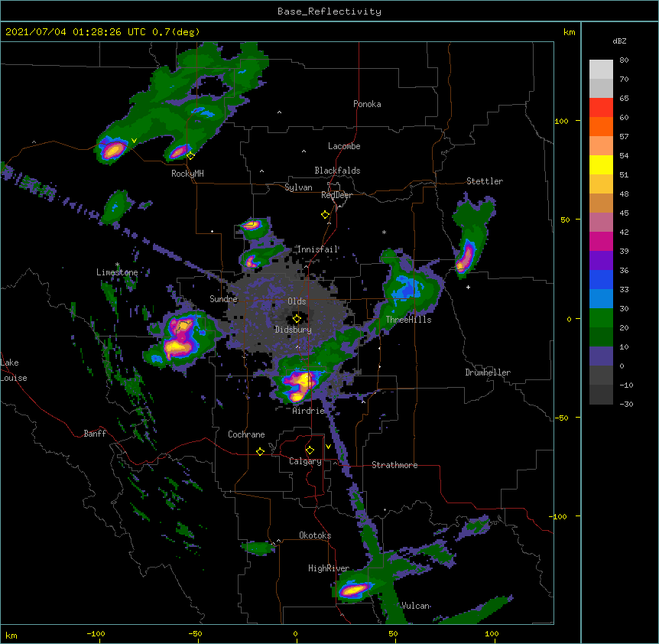Click the Strathmore label
The image size is (659, 644).
394,465
